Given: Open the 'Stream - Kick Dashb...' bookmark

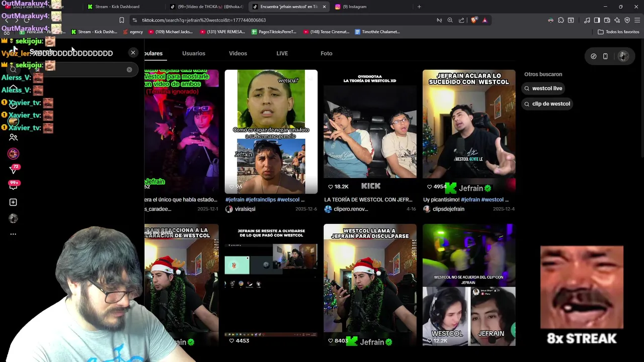Looking at the screenshot, I should point(94,32).
